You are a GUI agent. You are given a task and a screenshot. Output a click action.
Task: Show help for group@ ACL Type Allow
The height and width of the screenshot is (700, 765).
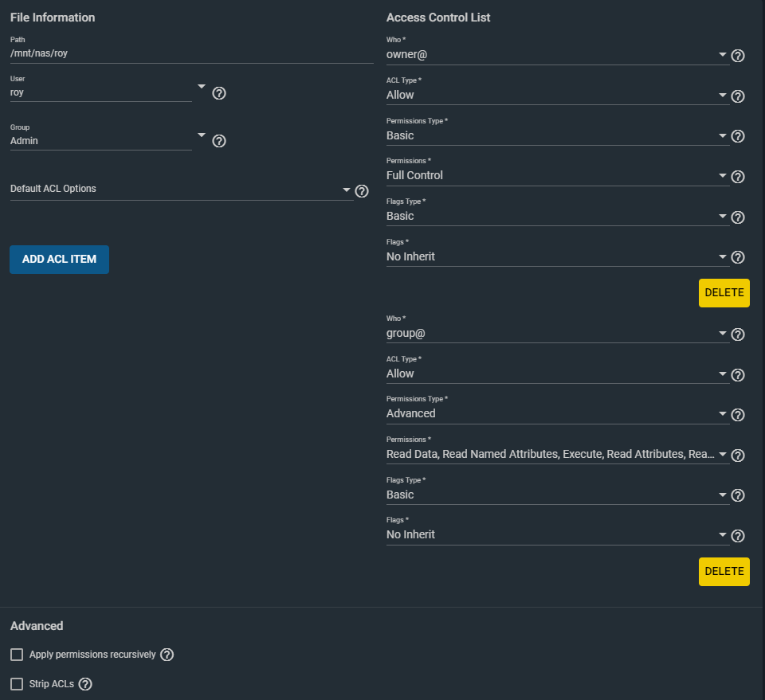point(738,374)
